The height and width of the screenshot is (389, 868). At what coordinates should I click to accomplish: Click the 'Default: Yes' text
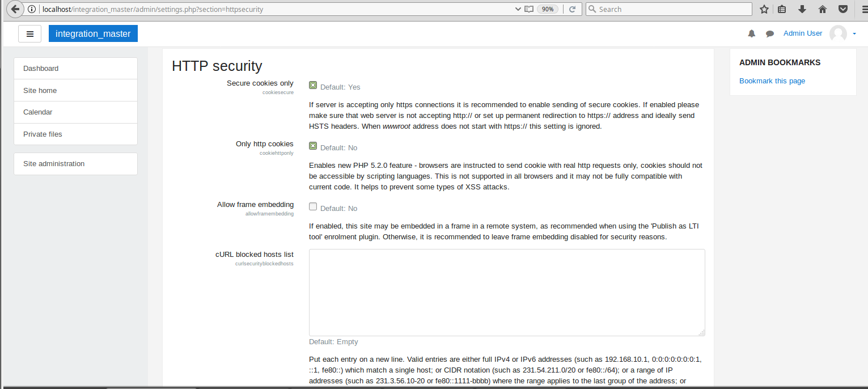click(x=340, y=87)
